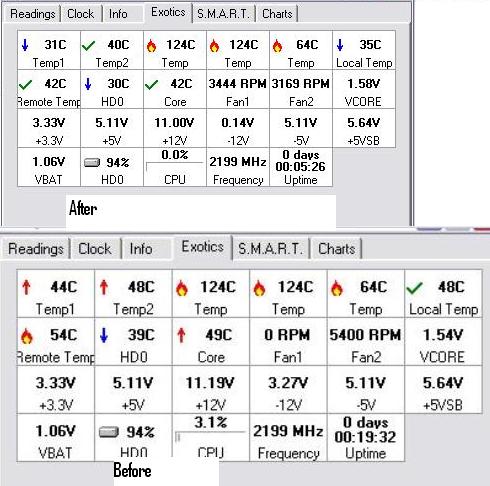Click the green checkmark beside 48C Local Temp
Image resolution: width=490 pixels, height=486 pixels.
[414, 287]
